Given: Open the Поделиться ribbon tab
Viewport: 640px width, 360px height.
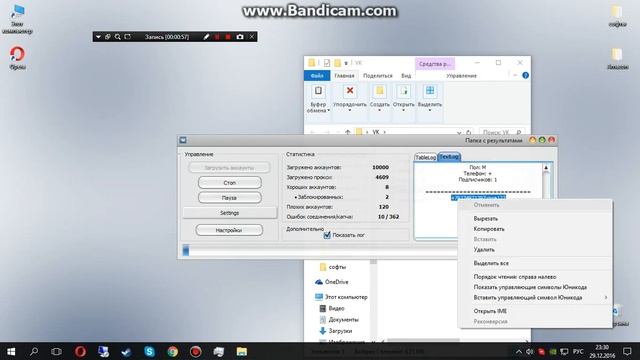Looking at the screenshot, I should (x=378, y=76).
